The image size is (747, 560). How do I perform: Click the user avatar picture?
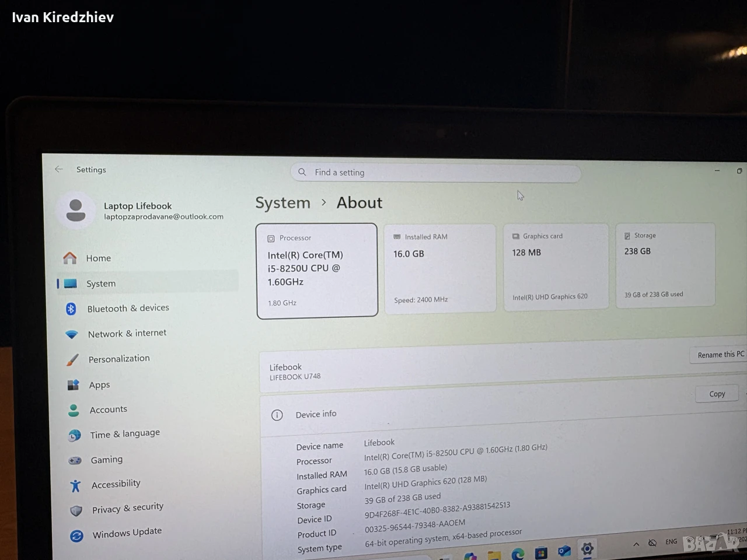pos(76,210)
